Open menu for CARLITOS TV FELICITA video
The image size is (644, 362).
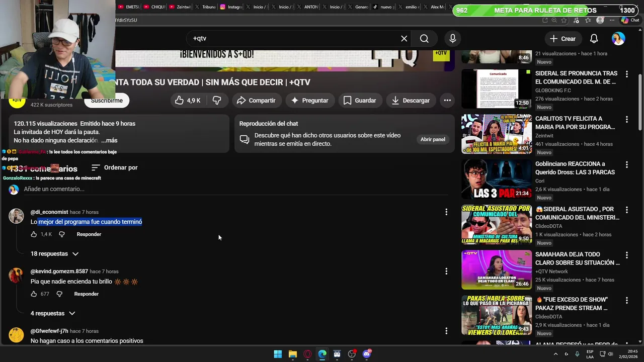pyautogui.click(x=626, y=120)
